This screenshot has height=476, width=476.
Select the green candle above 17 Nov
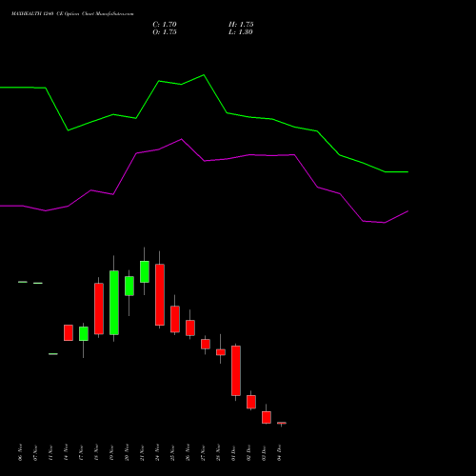(x=84, y=334)
